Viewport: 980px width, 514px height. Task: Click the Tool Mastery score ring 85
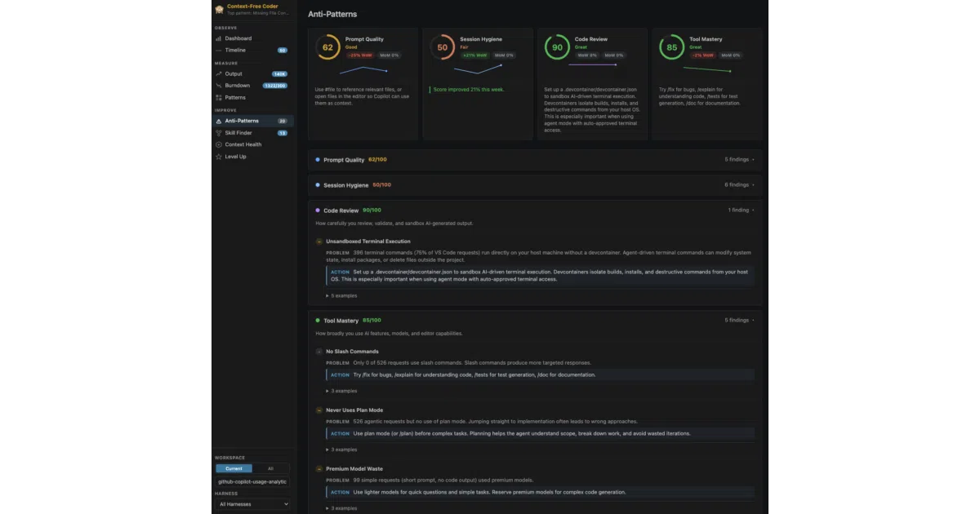pos(671,47)
